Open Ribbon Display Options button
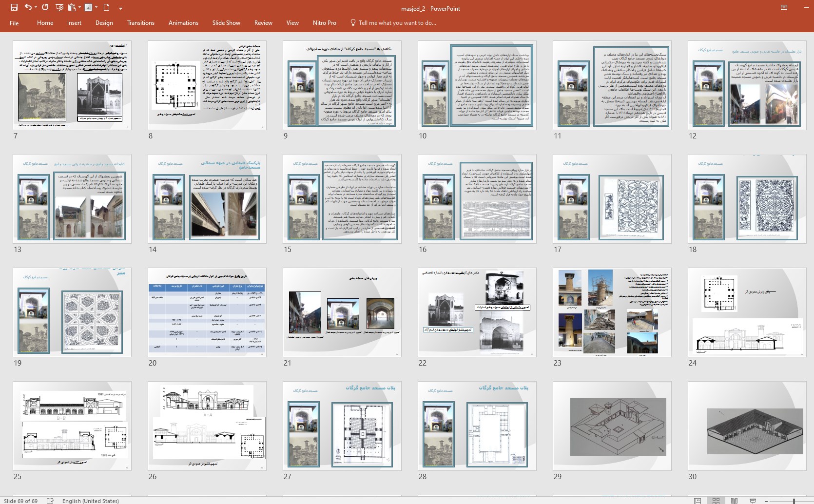Image resolution: width=814 pixels, height=504 pixels. coord(784,7)
